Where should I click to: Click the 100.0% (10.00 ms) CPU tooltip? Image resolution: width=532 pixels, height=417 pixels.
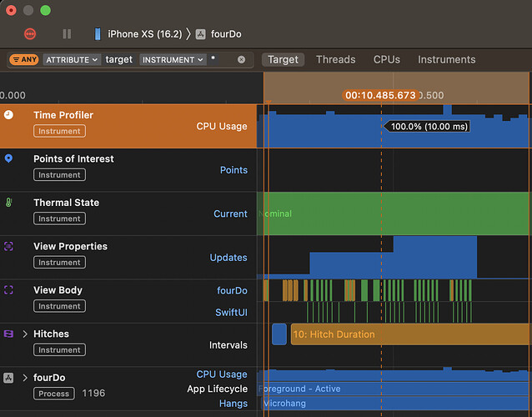point(427,127)
